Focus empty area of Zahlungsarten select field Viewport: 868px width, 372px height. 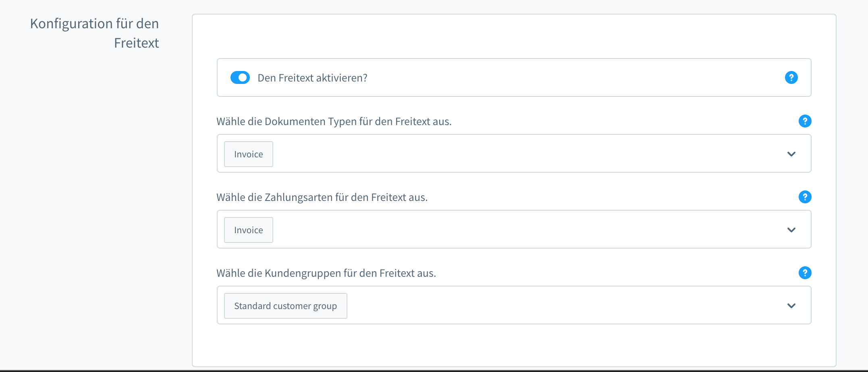[524, 230]
